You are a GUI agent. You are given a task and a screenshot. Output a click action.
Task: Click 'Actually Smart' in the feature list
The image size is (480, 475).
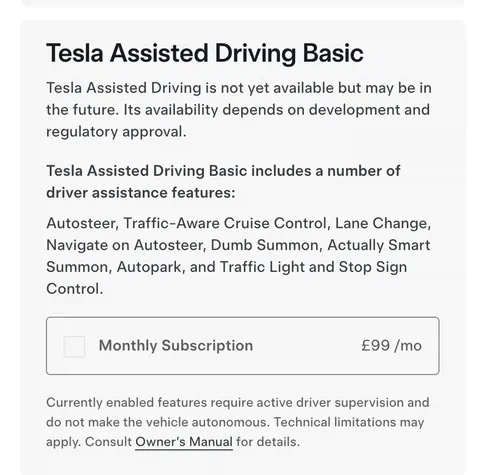coord(379,245)
